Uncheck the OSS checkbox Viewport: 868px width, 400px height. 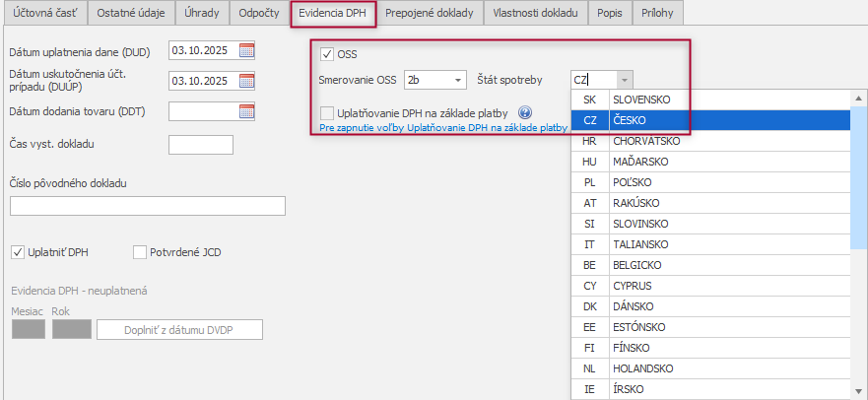[327, 52]
